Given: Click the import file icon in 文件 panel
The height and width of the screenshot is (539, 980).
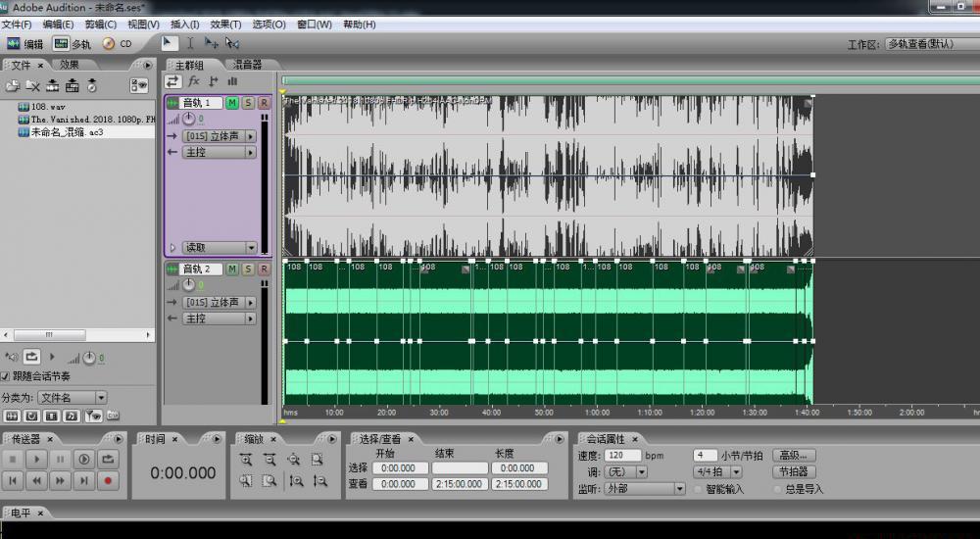Looking at the screenshot, I should 13,85.
